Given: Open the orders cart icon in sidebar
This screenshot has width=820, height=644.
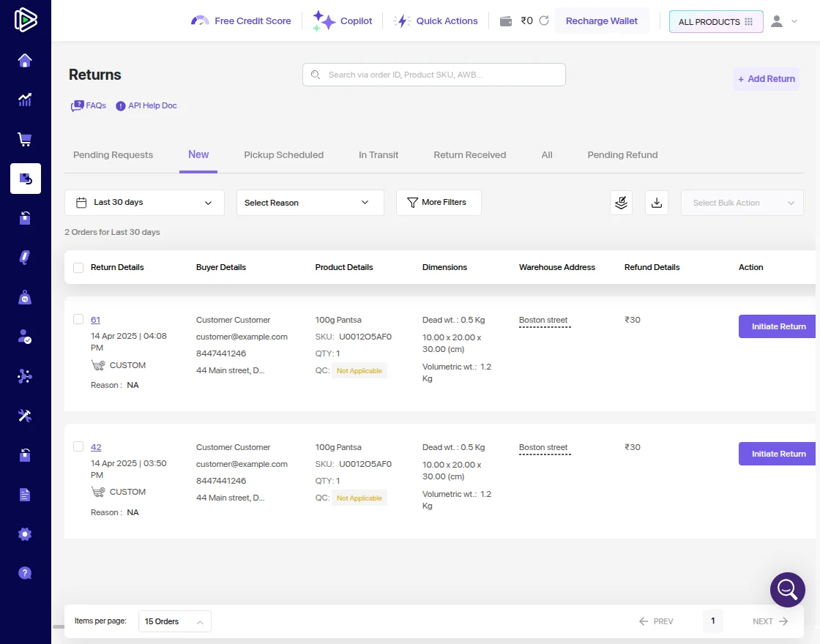Looking at the screenshot, I should pos(25,139).
